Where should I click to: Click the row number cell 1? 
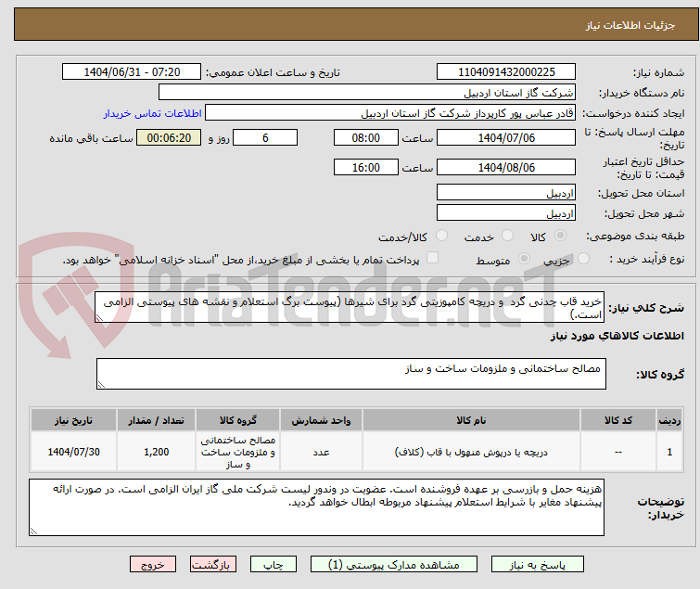669,452
